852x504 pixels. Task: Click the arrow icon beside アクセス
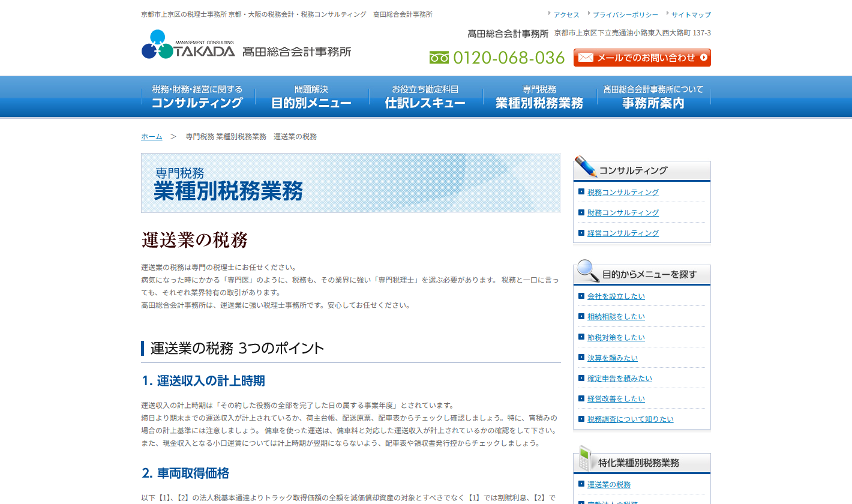[549, 13]
